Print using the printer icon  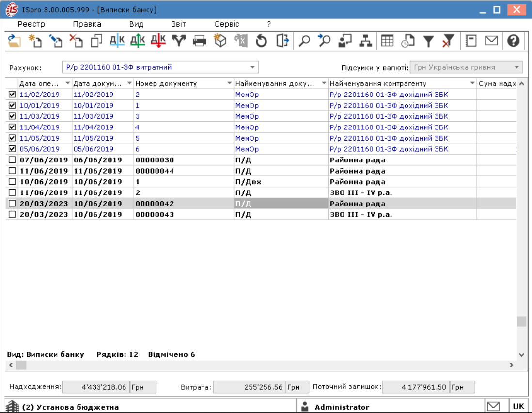pyautogui.click(x=200, y=41)
